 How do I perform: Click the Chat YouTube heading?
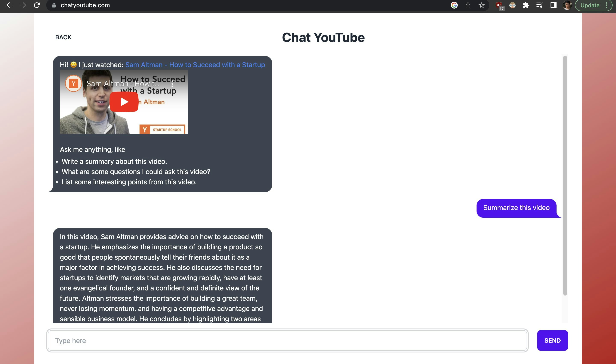(x=323, y=37)
